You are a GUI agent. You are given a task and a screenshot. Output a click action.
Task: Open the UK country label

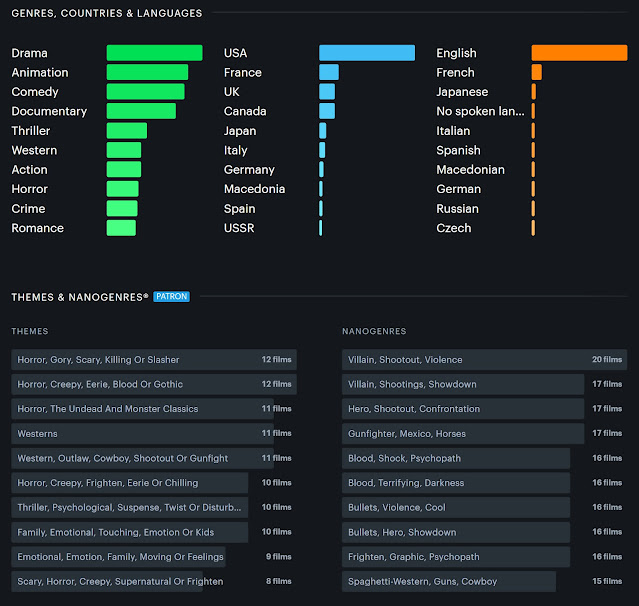(231, 92)
